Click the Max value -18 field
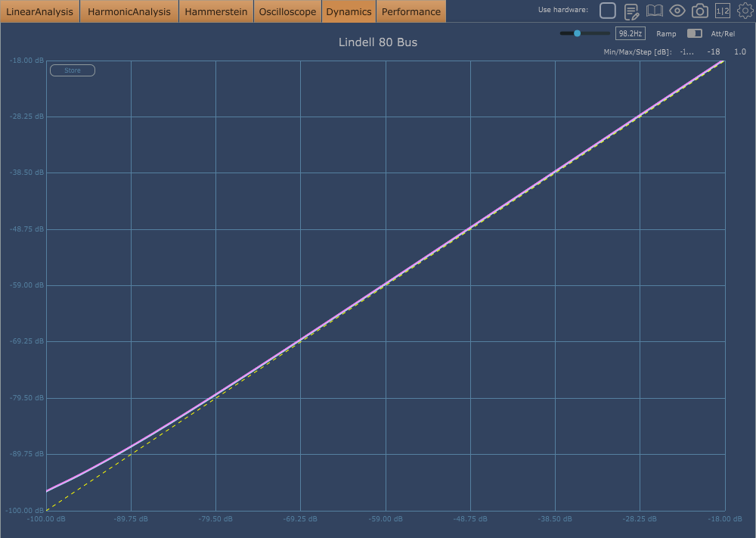Viewport: 756px width, 538px height. [714, 51]
